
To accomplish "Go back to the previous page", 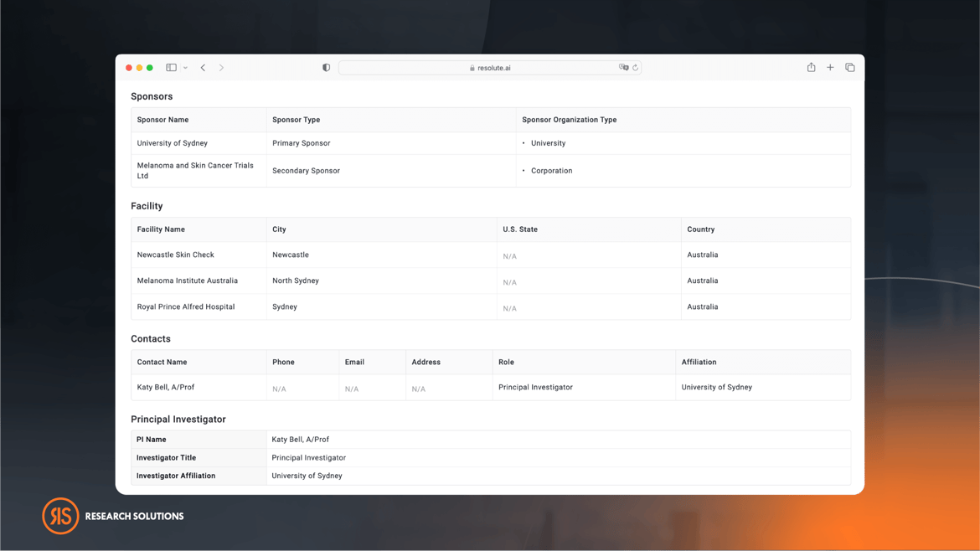I will point(203,68).
